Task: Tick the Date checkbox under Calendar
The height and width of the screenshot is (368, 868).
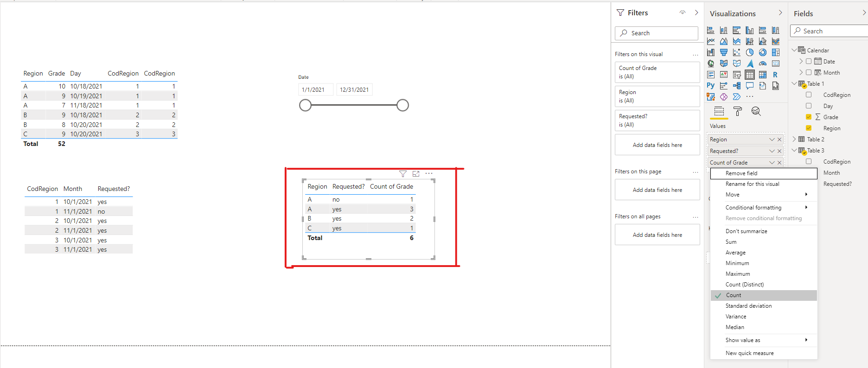Action: [809, 61]
